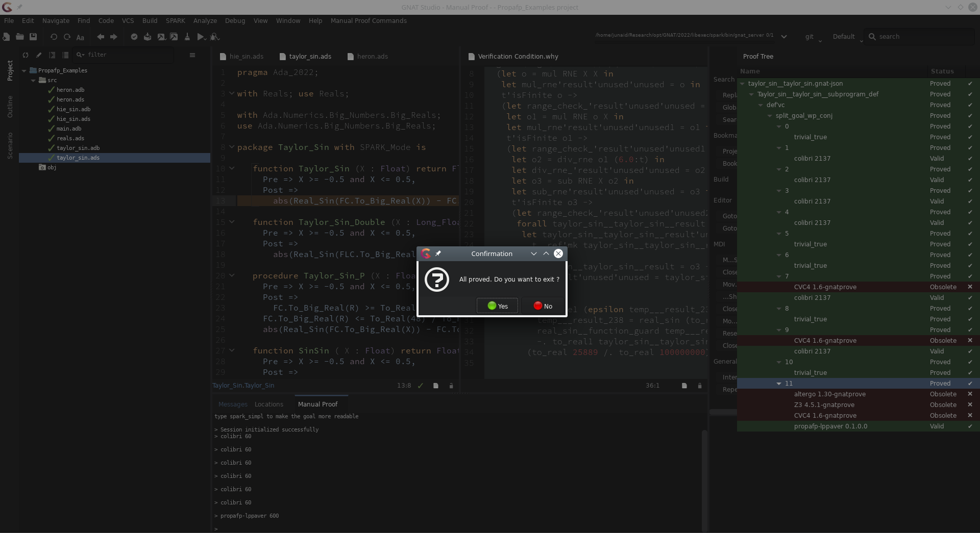Click the lock icon in taylor_sin.ads status bar
The height and width of the screenshot is (533, 980).
pyautogui.click(x=451, y=386)
